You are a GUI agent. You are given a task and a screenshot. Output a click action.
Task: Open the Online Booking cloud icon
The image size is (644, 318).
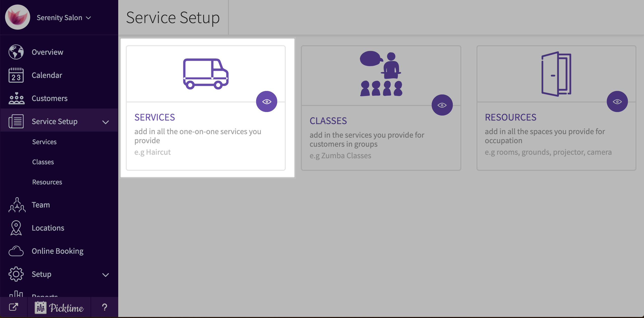16,251
